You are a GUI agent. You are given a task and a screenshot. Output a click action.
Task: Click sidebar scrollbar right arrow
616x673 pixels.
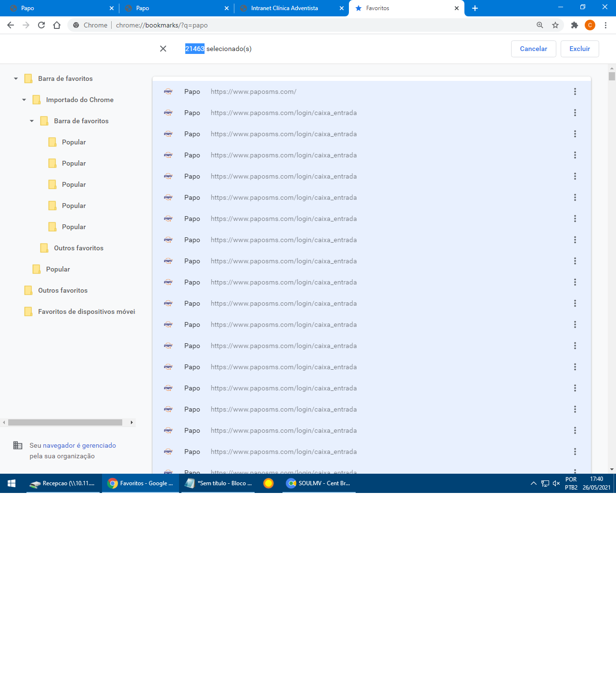pyautogui.click(x=131, y=422)
